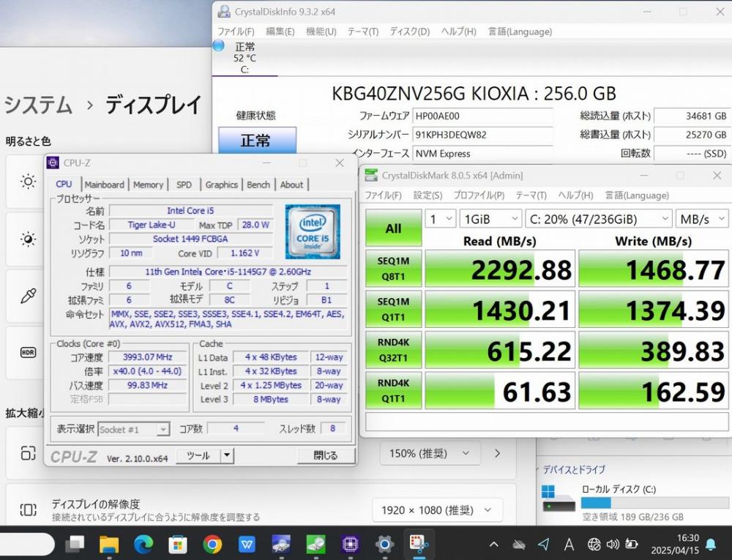Open the 150% (推奨) scale dropdown
The height and width of the screenshot is (560, 732).
tap(430, 453)
